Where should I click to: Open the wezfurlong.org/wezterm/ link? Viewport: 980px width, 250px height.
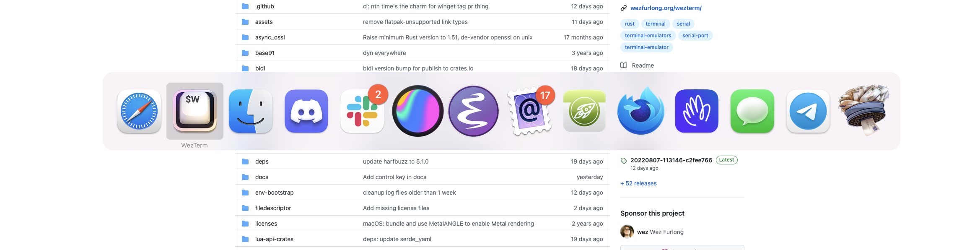tap(666, 8)
